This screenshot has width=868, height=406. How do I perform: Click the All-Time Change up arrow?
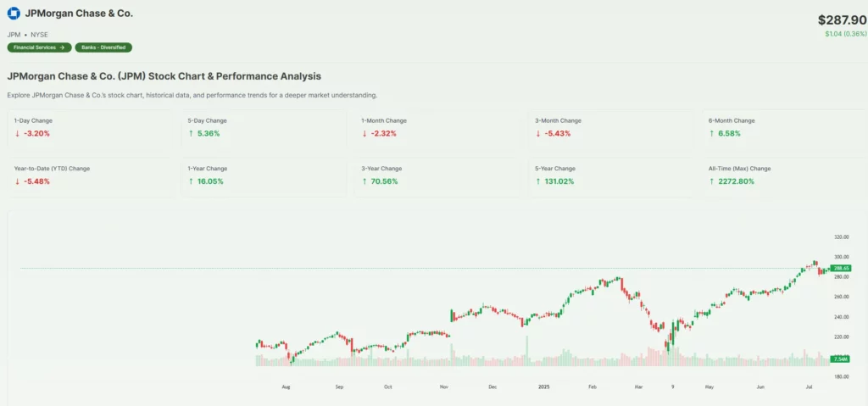(x=712, y=181)
